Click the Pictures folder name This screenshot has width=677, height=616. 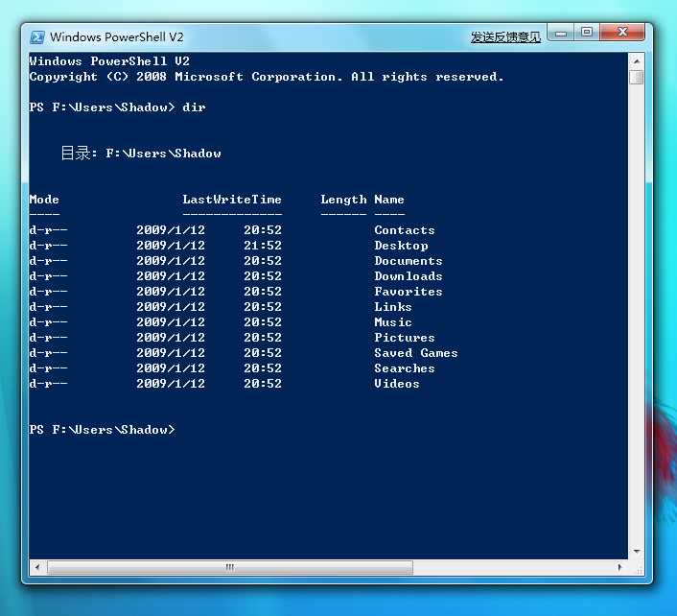[404, 338]
